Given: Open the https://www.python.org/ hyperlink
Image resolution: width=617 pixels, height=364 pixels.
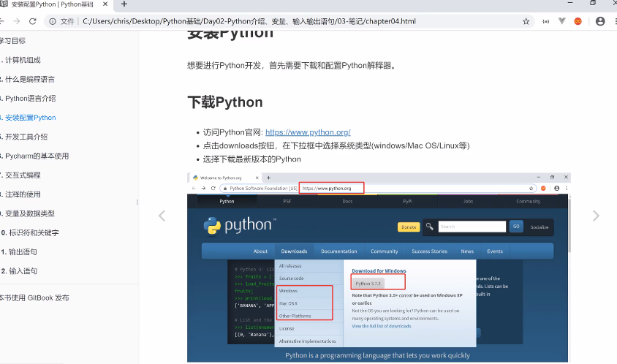Looking at the screenshot, I should point(308,132).
